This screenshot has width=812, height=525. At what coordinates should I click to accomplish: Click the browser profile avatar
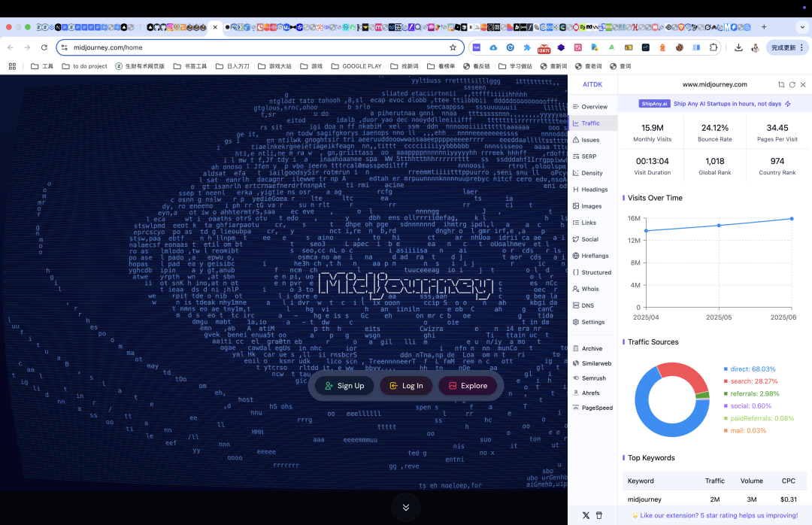click(756, 47)
